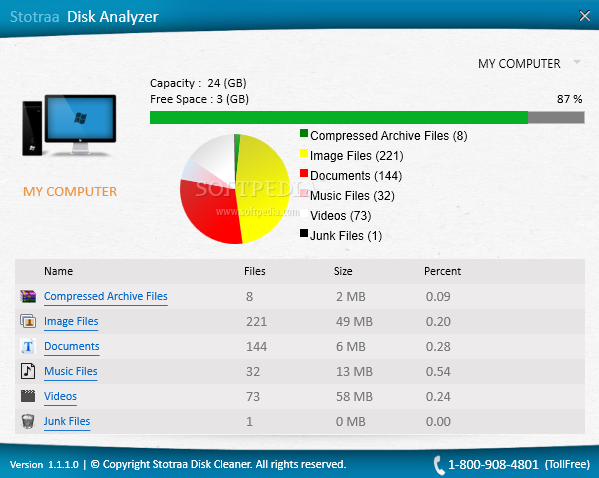Click the 49 MB size cell
This screenshot has height=478, width=599.
click(x=354, y=322)
